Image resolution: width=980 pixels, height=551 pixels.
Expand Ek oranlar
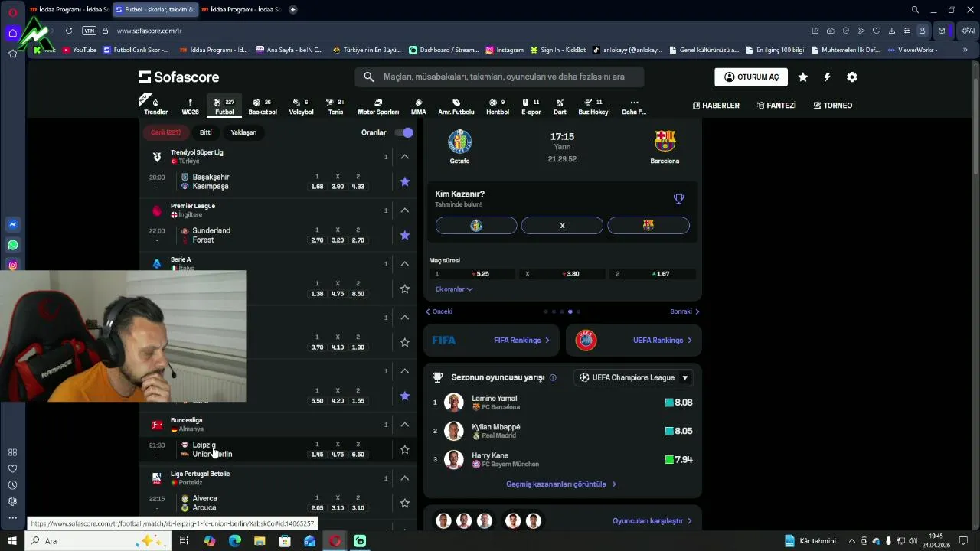tap(454, 289)
